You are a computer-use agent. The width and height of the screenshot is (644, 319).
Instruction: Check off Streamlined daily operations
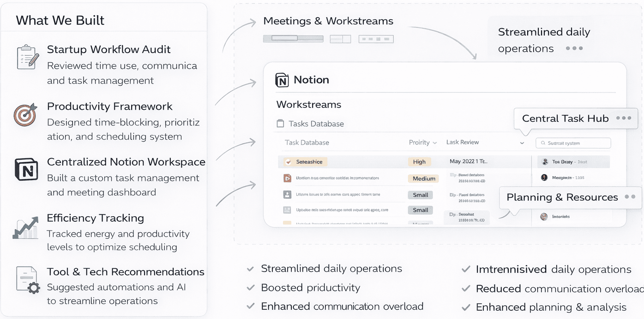coord(251,268)
